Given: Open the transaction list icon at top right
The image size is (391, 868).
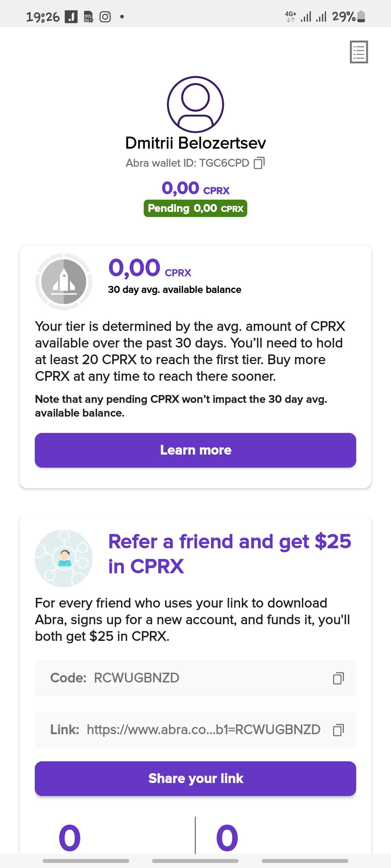Looking at the screenshot, I should (x=359, y=52).
